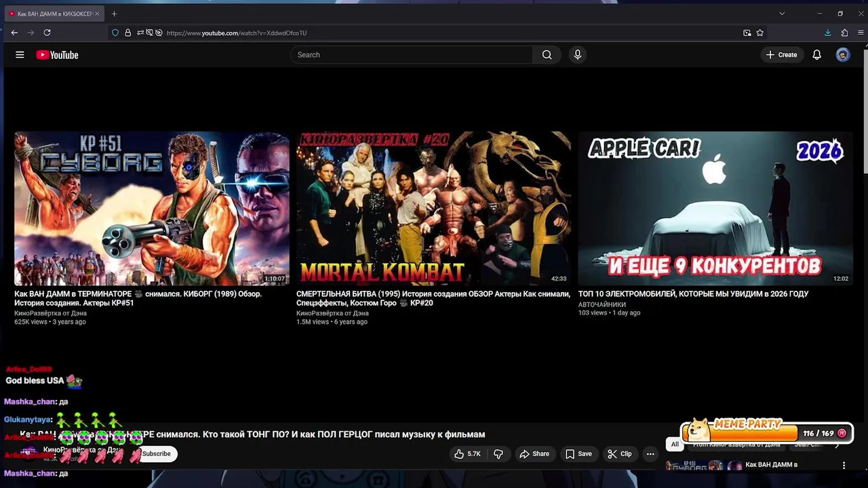Open the browser extensions puzzle icon
This screenshot has width=868, height=488.
point(844,33)
